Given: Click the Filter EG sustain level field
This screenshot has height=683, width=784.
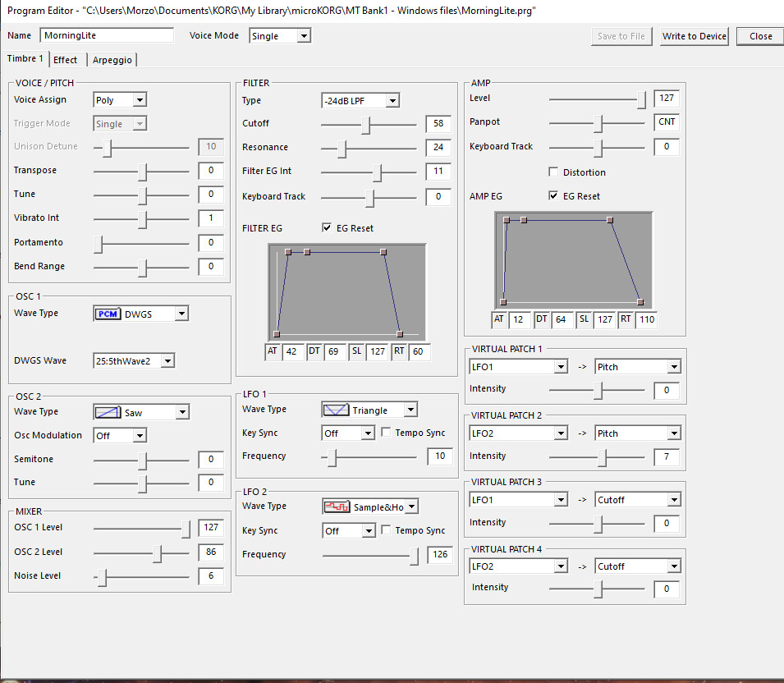Looking at the screenshot, I should [378, 351].
